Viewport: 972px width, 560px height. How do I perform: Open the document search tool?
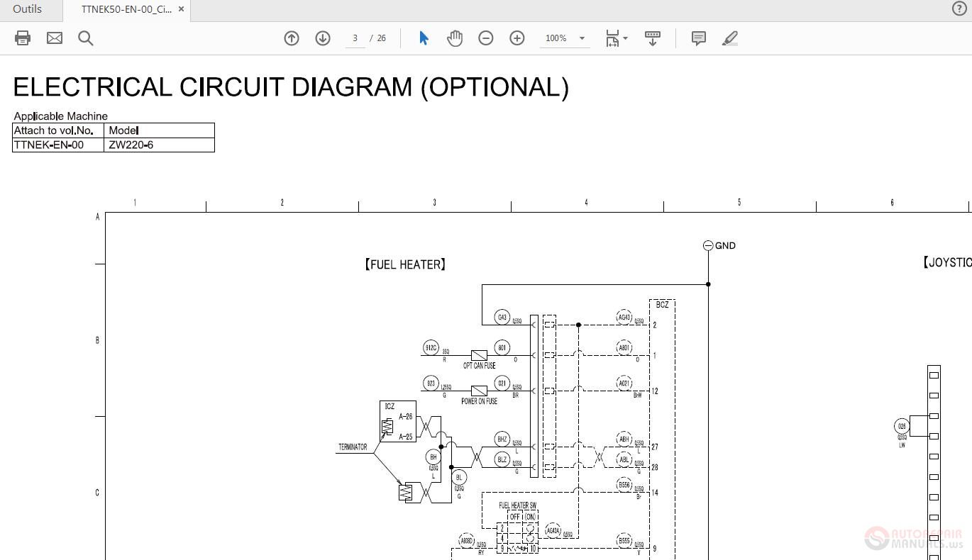(x=85, y=38)
